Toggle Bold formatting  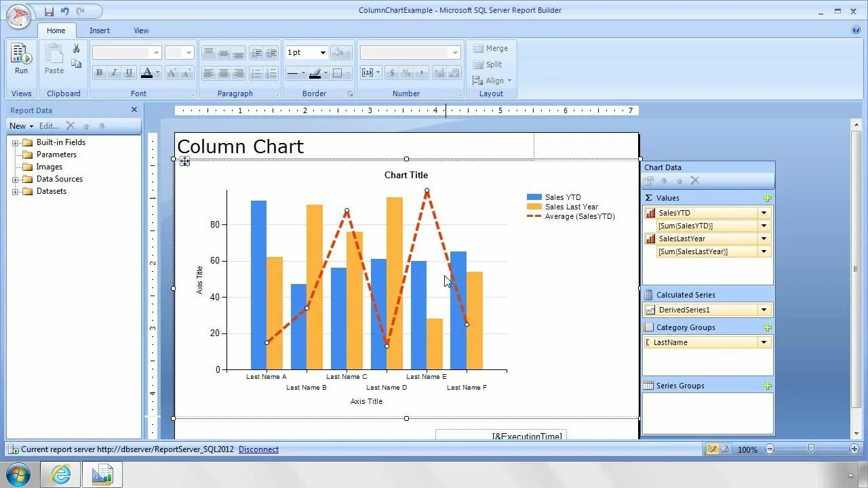99,73
